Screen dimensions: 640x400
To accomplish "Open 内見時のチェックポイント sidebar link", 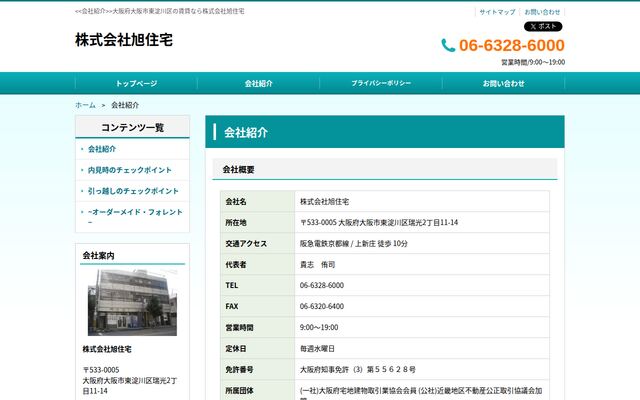I will 130,170.
